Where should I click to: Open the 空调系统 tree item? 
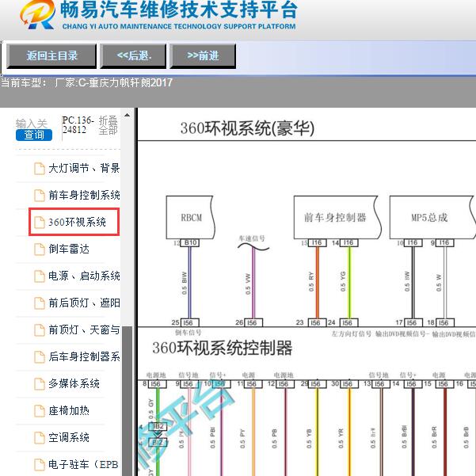click(x=69, y=437)
